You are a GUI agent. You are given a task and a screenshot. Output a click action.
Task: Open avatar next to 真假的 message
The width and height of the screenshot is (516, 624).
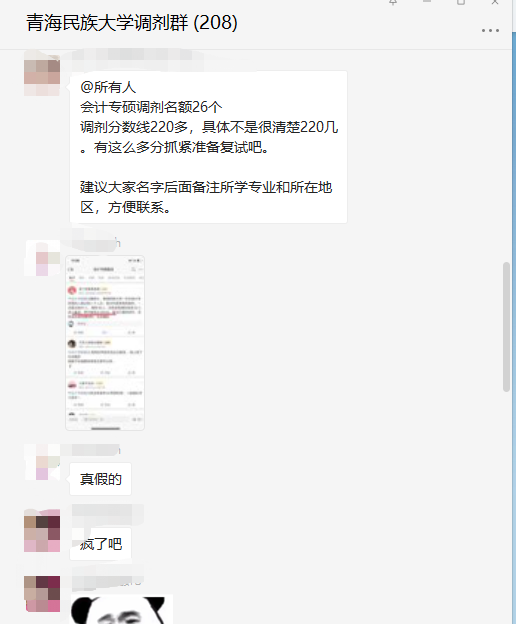coord(42,462)
